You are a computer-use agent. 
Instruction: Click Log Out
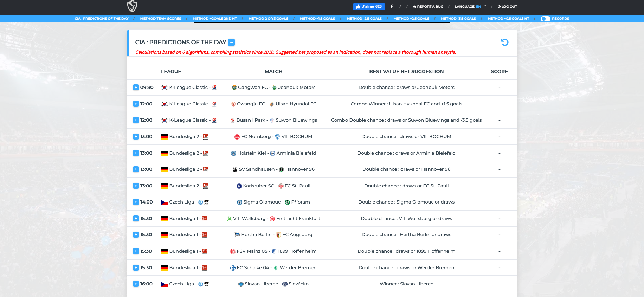pyautogui.click(x=507, y=7)
